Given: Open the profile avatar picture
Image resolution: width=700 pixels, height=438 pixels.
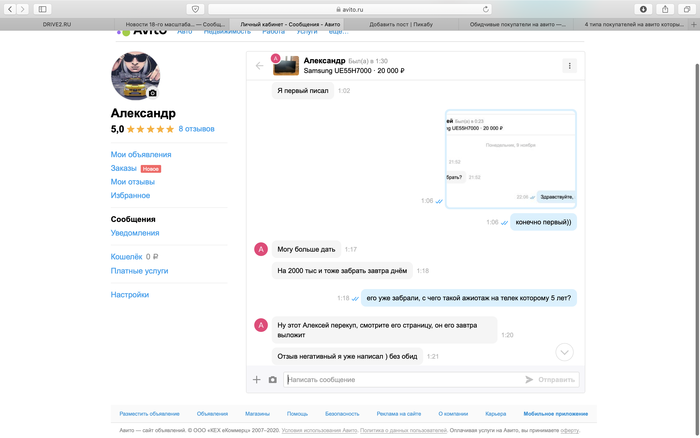Looking at the screenshot, I should [x=135, y=75].
